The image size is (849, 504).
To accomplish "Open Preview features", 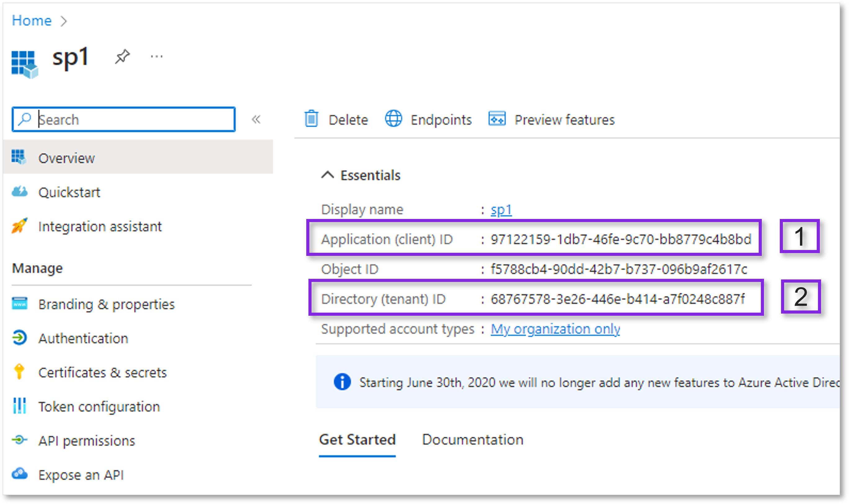I will (564, 119).
